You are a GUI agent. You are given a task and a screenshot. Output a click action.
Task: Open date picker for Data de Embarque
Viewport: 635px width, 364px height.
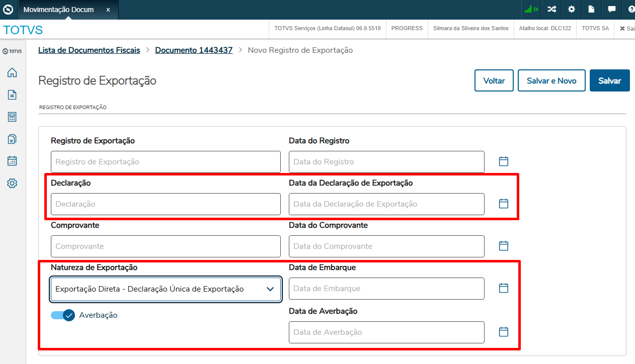(504, 288)
